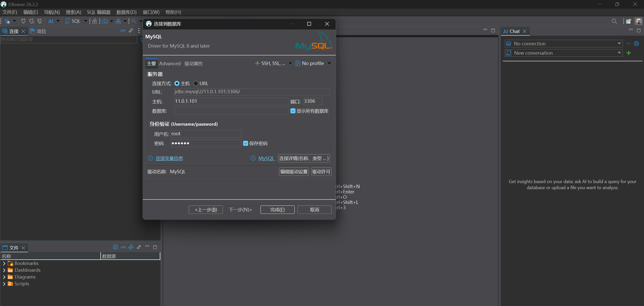Click the 编辑驱动设置 button

tap(294, 172)
